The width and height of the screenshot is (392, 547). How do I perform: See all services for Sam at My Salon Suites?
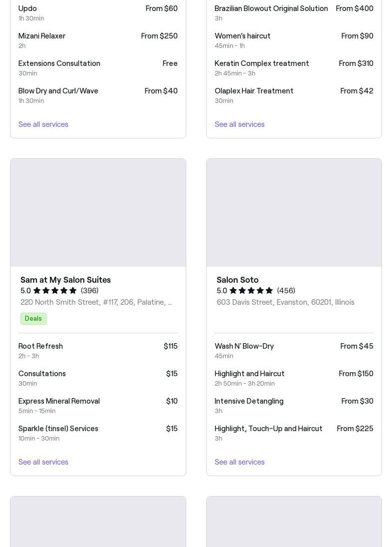click(43, 462)
